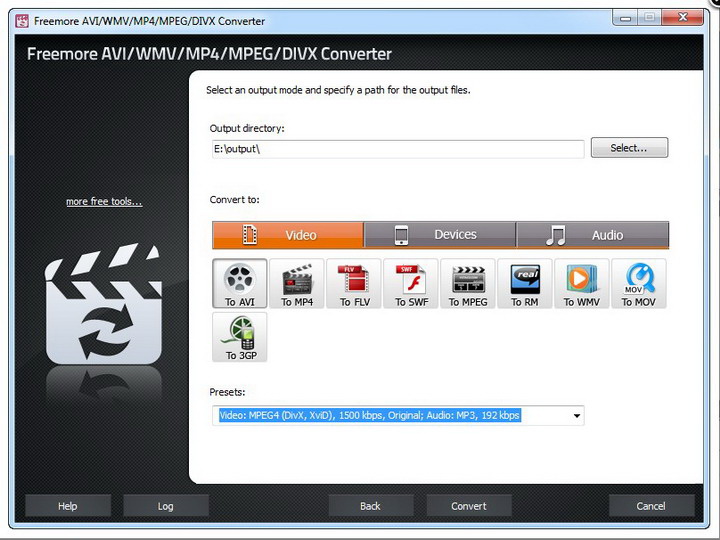720x540 pixels.
Task: Select the To 3GP mobile format icon
Action: point(240,337)
